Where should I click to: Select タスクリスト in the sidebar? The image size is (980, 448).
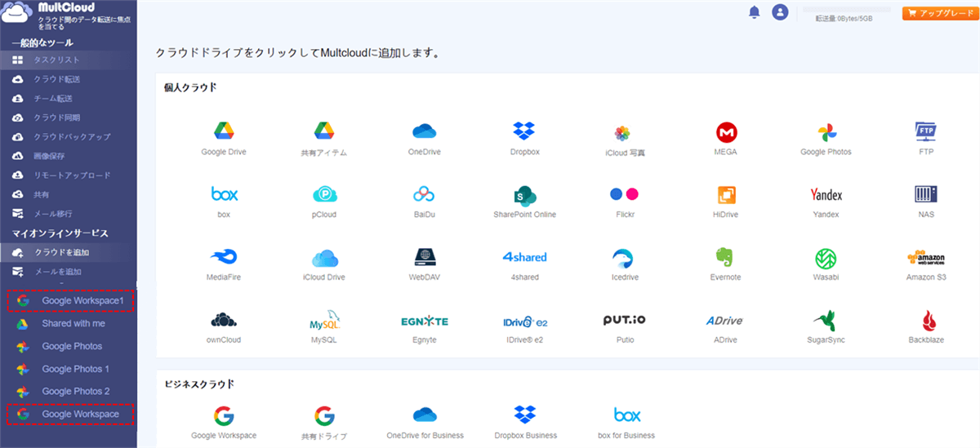click(x=56, y=60)
